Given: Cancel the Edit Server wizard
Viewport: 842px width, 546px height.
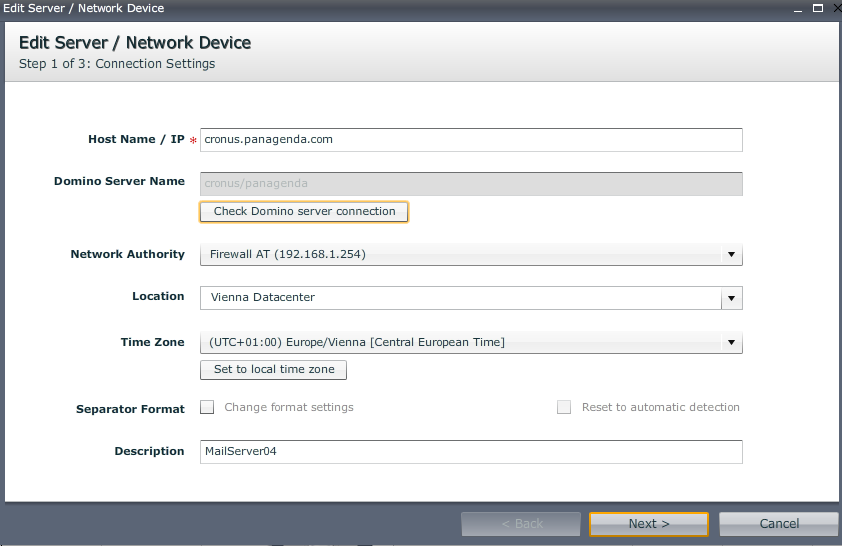Looking at the screenshot, I should [779, 524].
